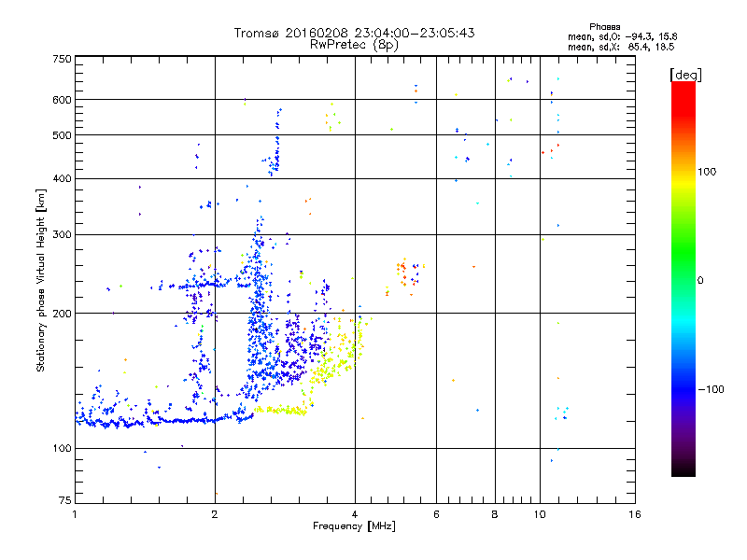Click the y-axis tick label "600"
The height and width of the screenshot is (560, 747).
click(x=62, y=100)
